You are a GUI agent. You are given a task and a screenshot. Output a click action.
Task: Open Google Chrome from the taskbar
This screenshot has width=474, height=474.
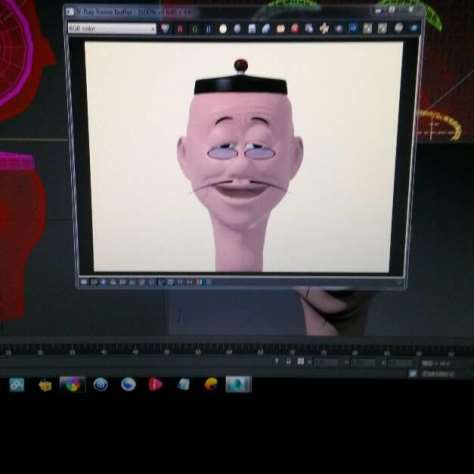[x=73, y=385]
